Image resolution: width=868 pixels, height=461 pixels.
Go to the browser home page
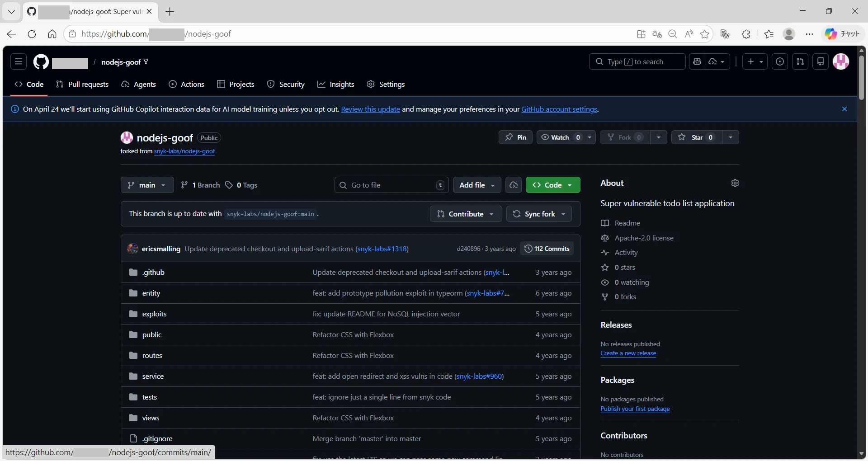pos(52,34)
